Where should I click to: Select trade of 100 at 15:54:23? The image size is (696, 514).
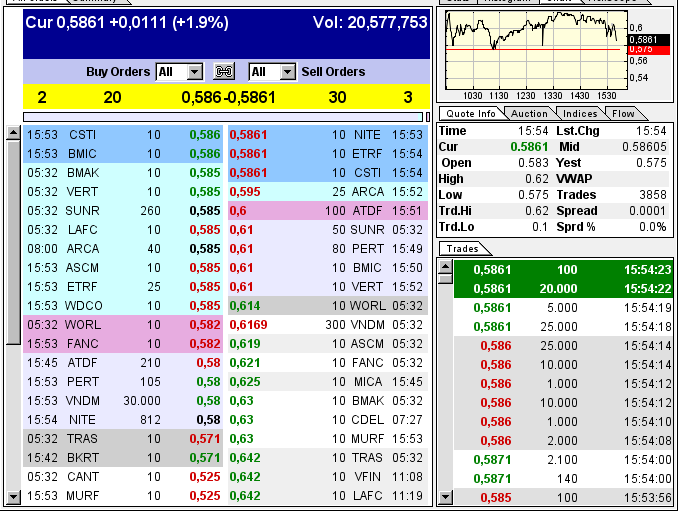[x=563, y=269]
